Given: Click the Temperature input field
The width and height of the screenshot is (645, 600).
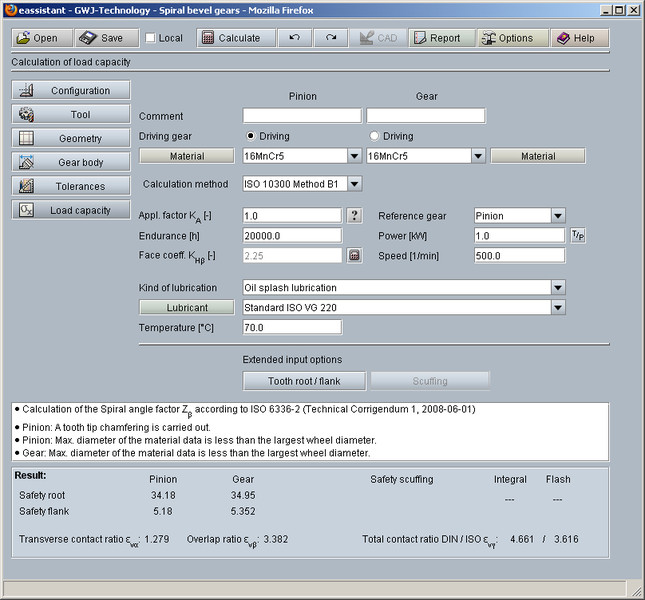Looking at the screenshot, I should point(292,327).
